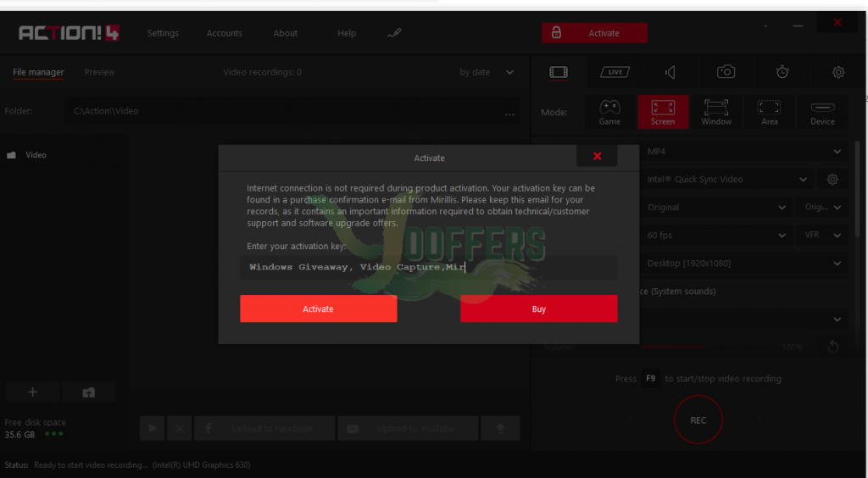Viewport: 868px width, 478px height.
Task: Add new folder with plus button
Action: click(x=33, y=392)
